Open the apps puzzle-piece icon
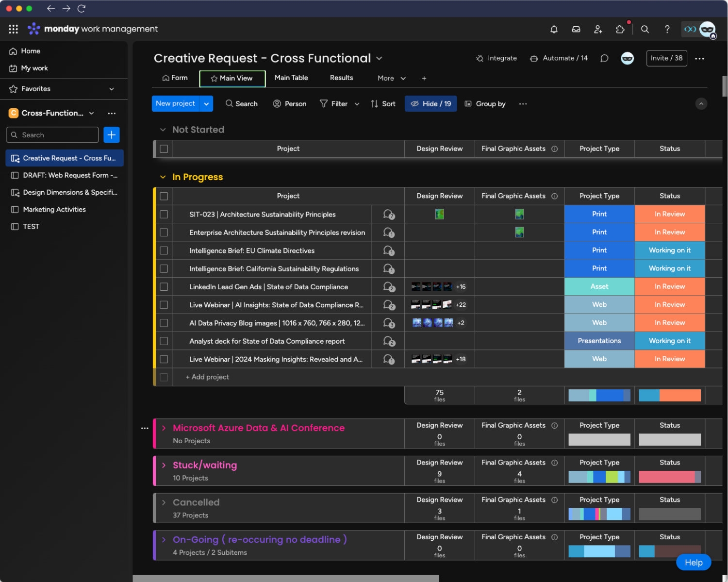728x582 pixels. tap(620, 29)
